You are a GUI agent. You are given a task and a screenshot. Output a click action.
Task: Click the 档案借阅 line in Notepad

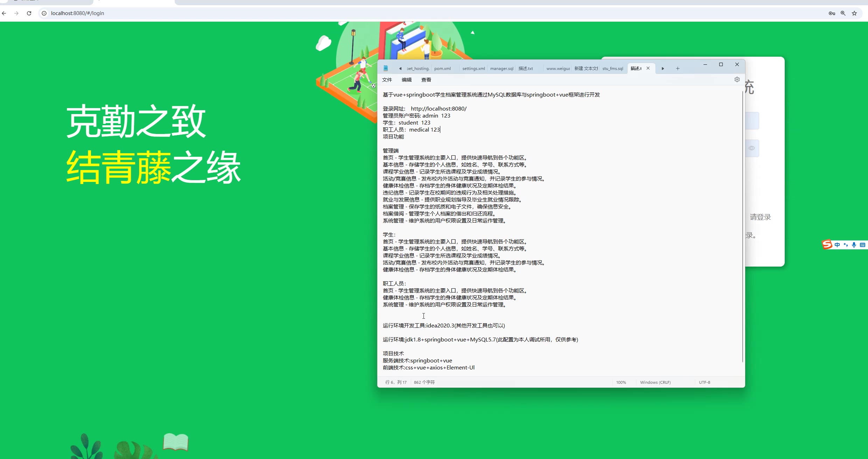pos(440,214)
